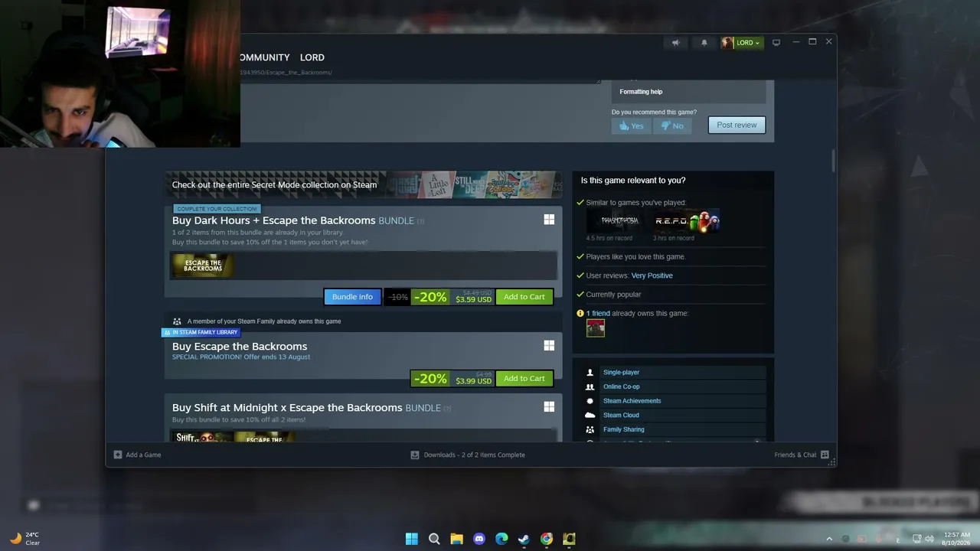Open the notifications bell in Steam
Screen dimensions: 980x551
coord(704,43)
